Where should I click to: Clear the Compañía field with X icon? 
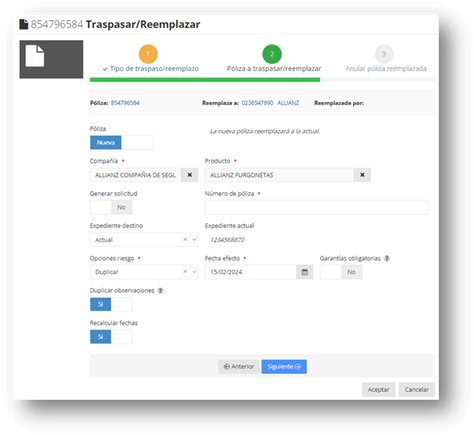(189, 175)
